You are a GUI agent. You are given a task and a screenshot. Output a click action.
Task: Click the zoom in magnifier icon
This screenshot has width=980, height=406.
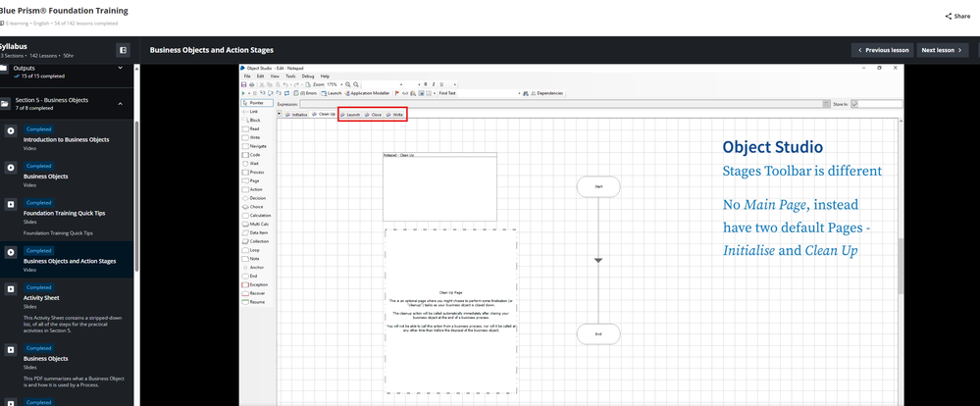click(x=347, y=84)
